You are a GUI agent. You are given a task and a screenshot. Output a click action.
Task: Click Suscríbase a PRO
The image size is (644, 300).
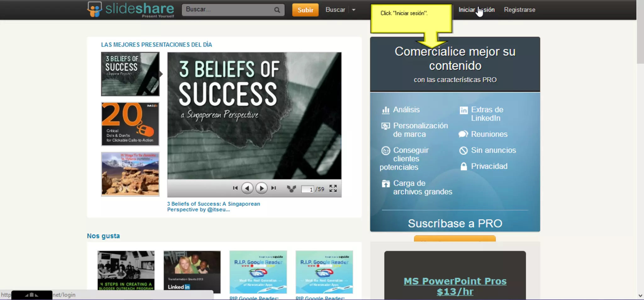click(x=455, y=223)
